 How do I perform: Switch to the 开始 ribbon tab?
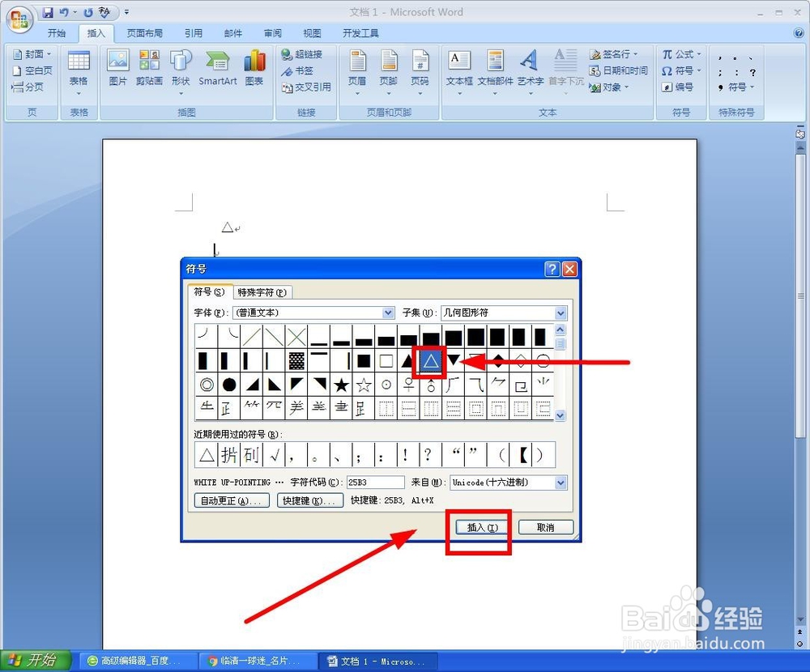click(57, 33)
